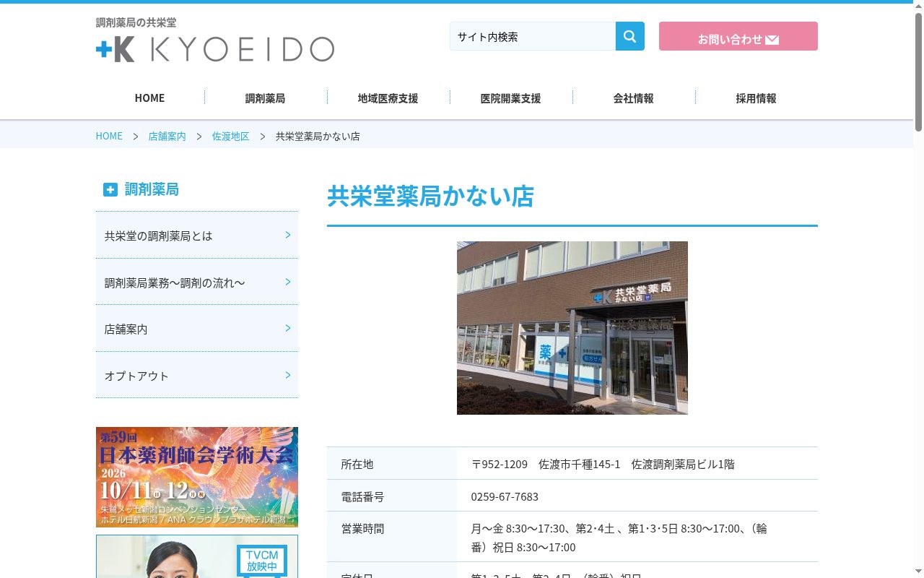Screen dimensions: 924x578
Task: Click the pharmacy storefront photo
Action: click(x=572, y=328)
